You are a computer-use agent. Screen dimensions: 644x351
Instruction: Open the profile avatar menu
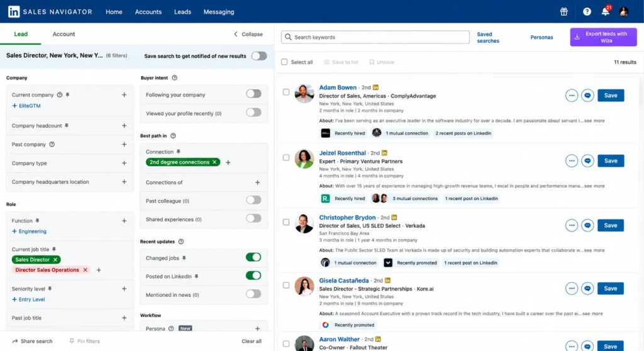coord(623,12)
